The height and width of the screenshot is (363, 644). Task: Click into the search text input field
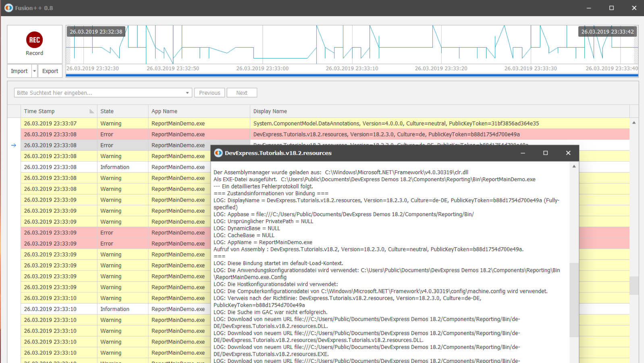[x=99, y=93]
